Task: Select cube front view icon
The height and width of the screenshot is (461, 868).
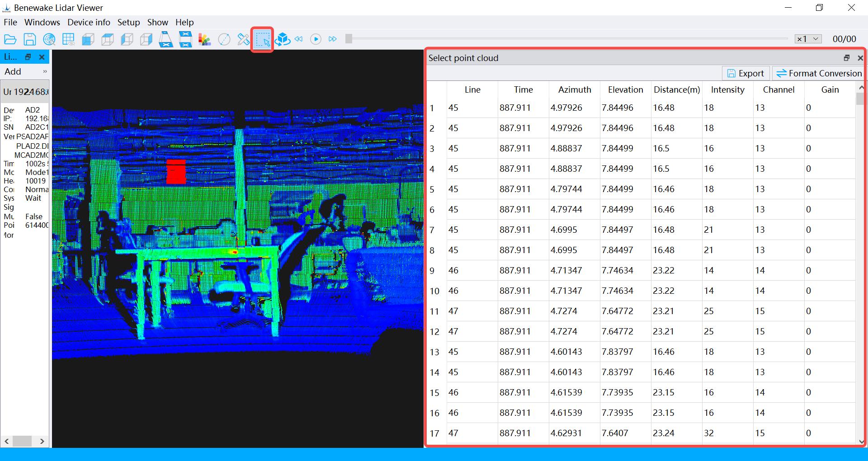Action: 88,40
